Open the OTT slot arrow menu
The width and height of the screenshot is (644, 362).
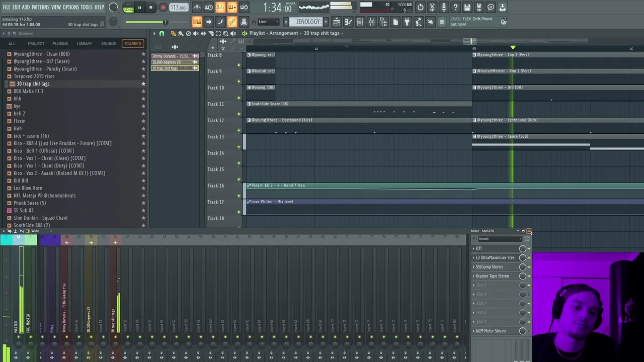click(473, 248)
